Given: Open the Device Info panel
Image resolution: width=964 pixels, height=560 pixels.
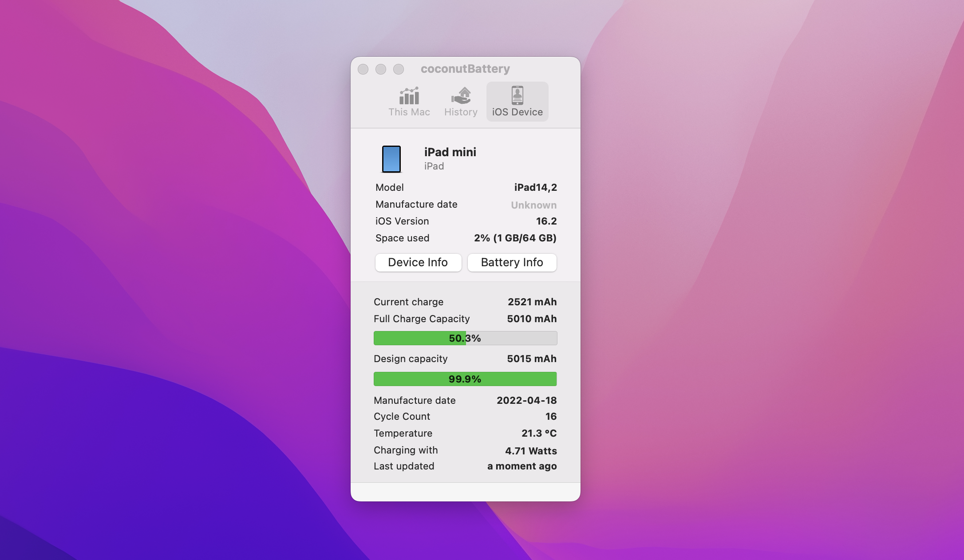Looking at the screenshot, I should tap(418, 262).
